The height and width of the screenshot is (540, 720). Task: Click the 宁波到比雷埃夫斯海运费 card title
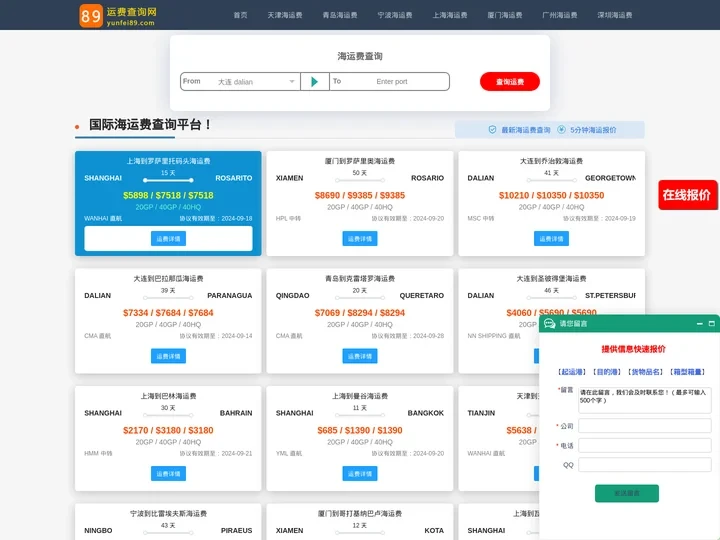[x=168, y=514]
